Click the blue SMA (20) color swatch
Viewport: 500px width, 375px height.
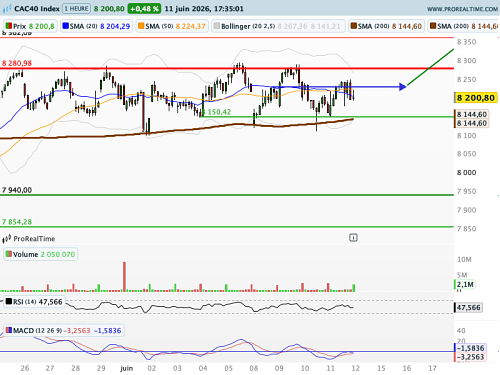(x=66, y=26)
